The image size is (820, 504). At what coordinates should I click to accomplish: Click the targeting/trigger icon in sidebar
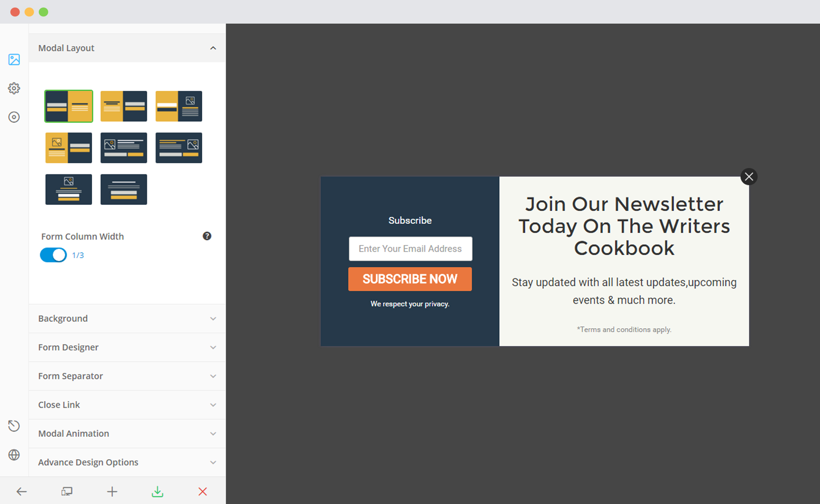coord(15,117)
